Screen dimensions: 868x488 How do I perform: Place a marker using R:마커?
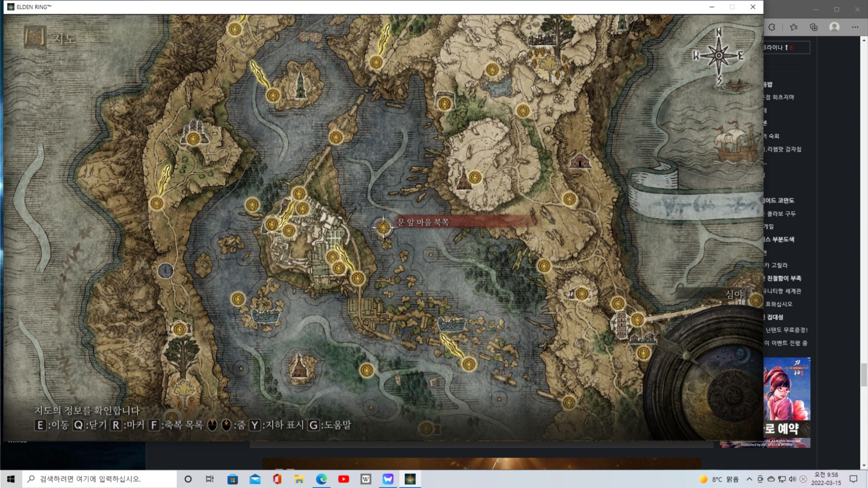(x=127, y=425)
